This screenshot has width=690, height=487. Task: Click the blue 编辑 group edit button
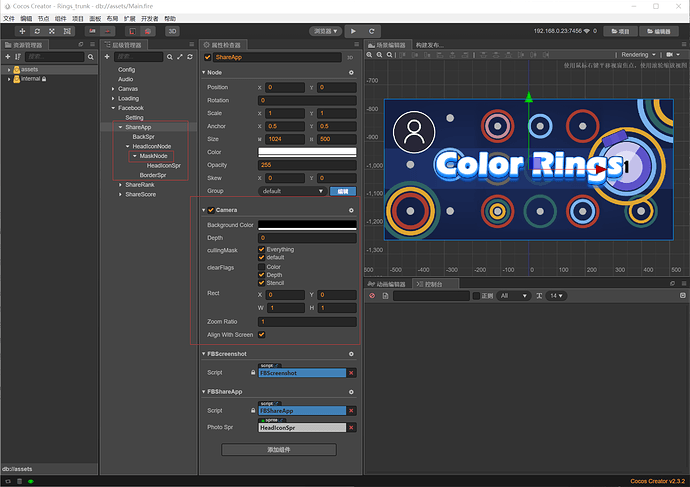343,191
